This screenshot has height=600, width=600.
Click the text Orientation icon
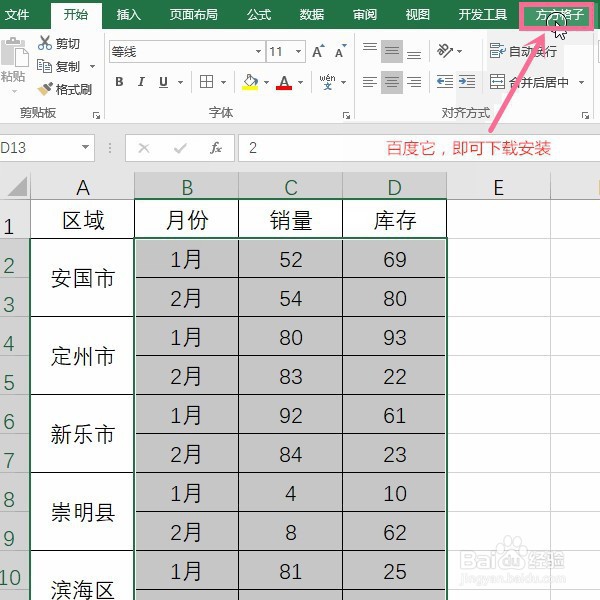click(445, 51)
